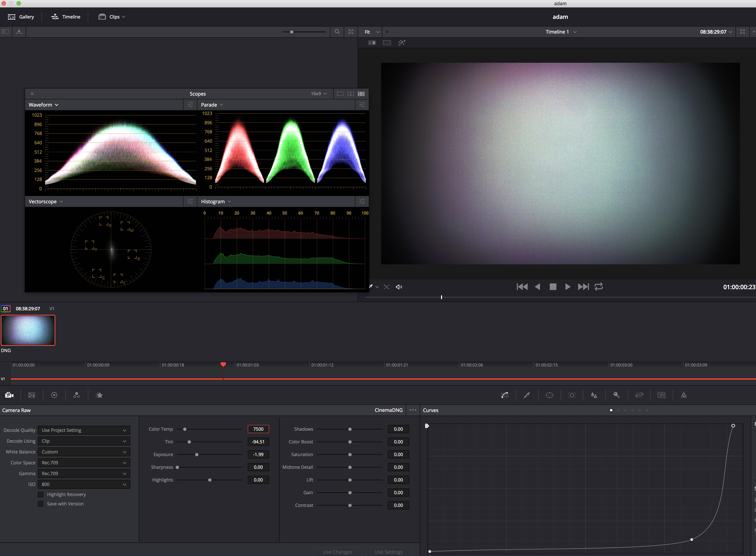Open Decode Quality dropdown

pyautogui.click(x=84, y=430)
